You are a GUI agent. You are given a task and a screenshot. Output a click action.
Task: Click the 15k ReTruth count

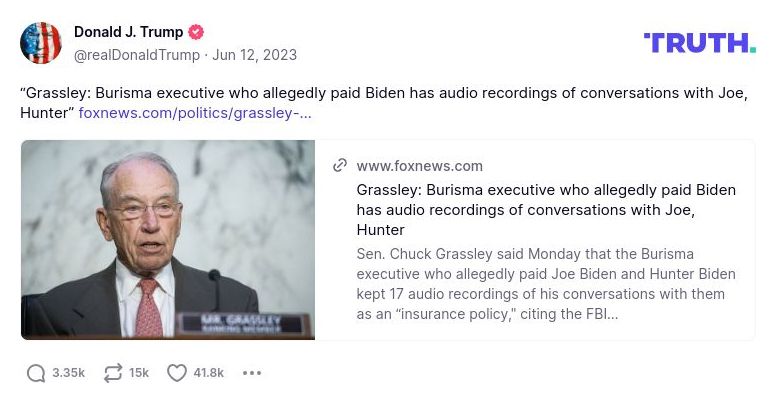click(x=139, y=373)
